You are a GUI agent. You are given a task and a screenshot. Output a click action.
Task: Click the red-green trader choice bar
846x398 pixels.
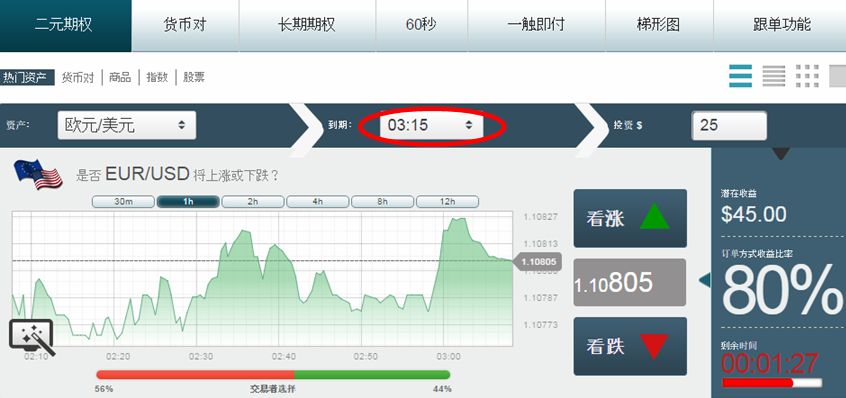coord(273,375)
